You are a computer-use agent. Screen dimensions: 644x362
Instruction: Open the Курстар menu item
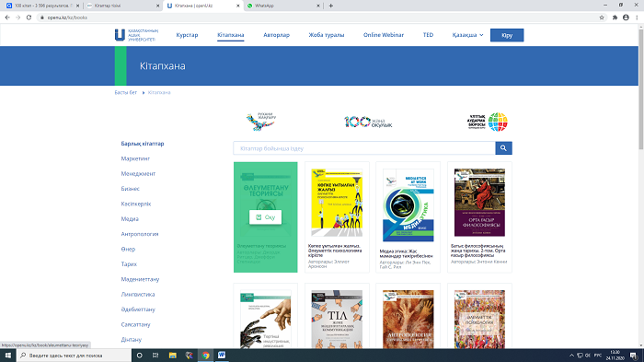click(187, 35)
